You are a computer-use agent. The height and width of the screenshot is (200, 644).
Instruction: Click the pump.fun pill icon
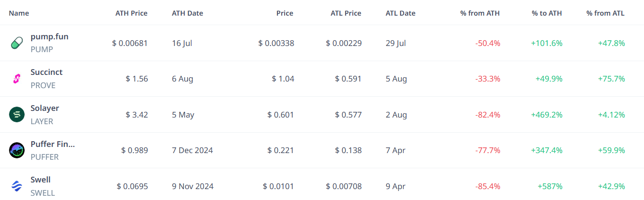(17, 43)
